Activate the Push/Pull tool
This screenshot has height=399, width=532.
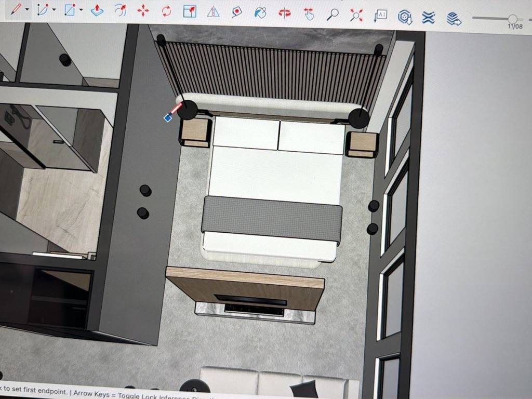coord(97,10)
